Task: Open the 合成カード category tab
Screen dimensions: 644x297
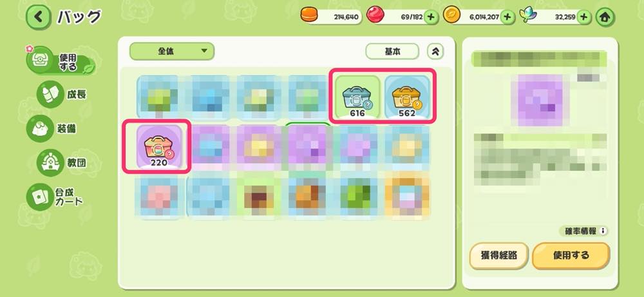Action: (55, 196)
